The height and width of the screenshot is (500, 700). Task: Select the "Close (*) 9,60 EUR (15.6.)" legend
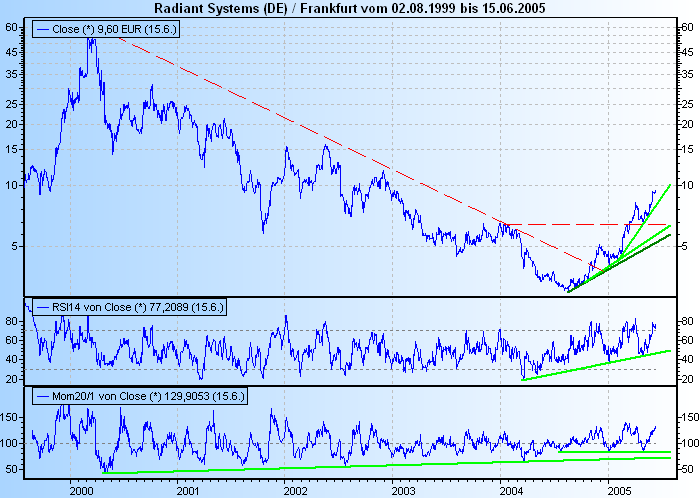(x=106, y=29)
